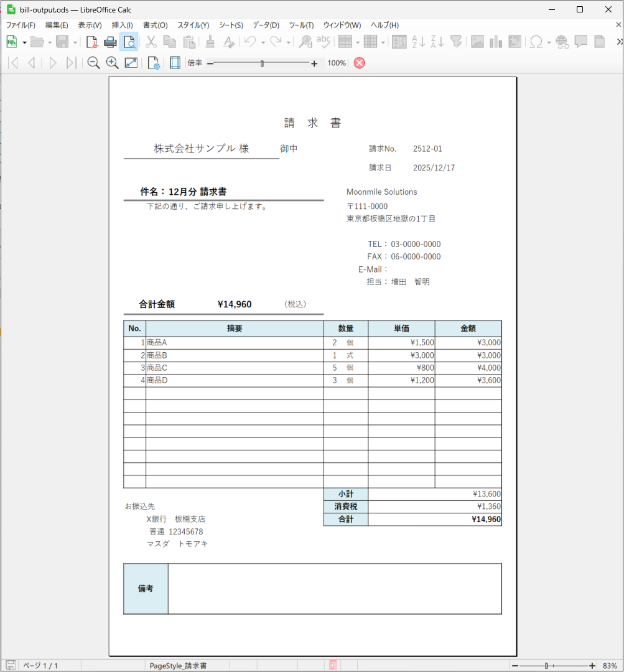Expand the hidden toolbar items chevron
The height and width of the screenshot is (672, 624).
[618, 42]
